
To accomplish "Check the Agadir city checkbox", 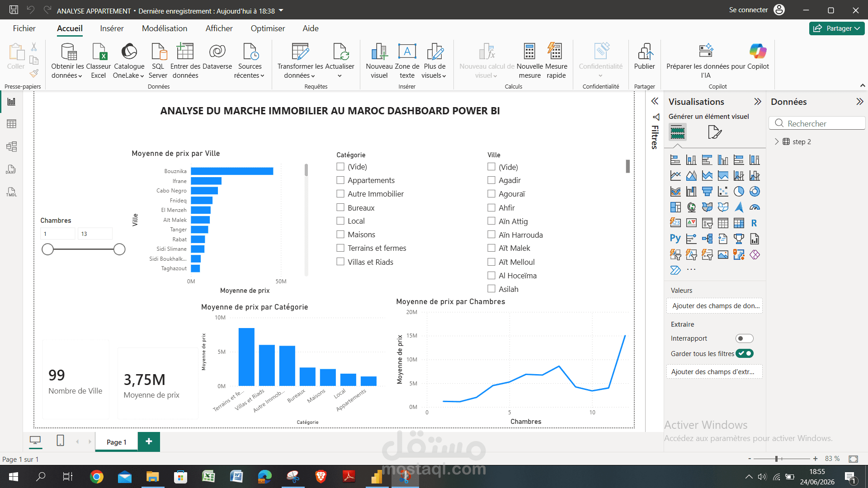I will tap(491, 180).
